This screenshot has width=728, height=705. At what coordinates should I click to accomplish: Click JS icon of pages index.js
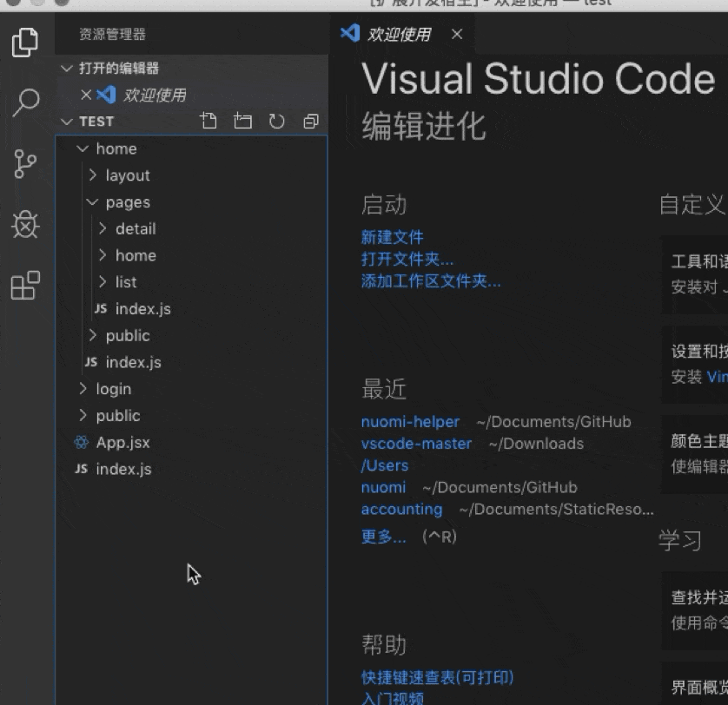pos(101,308)
